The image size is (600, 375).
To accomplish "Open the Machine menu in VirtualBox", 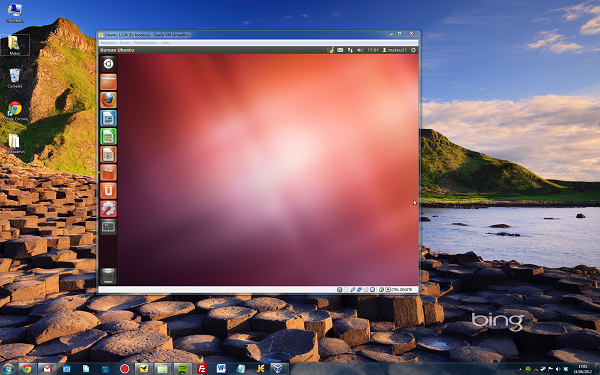I will (108, 43).
